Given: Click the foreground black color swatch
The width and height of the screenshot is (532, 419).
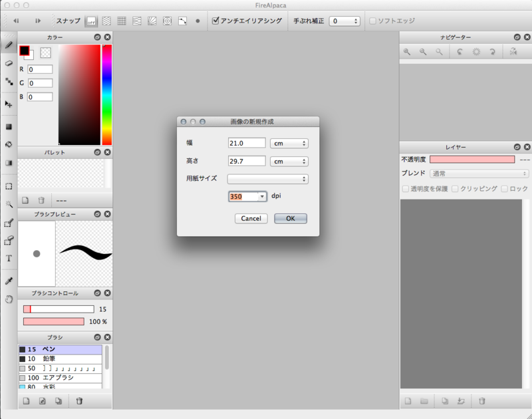Looking at the screenshot, I should point(24,51).
